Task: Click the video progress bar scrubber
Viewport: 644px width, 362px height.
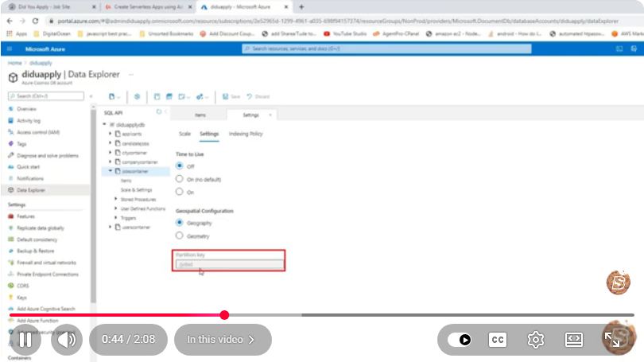Action: [x=224, y=315]
